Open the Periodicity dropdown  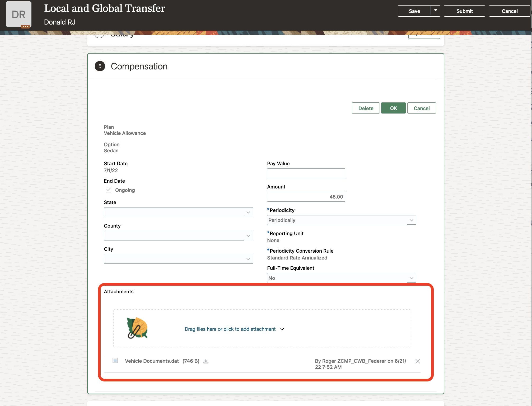[411, 220]
